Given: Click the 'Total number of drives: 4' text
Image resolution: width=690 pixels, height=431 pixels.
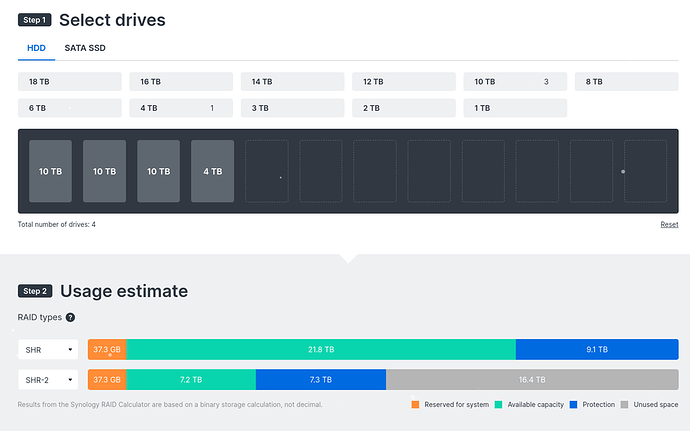Looking at the screenshot, I should [56, 225].
